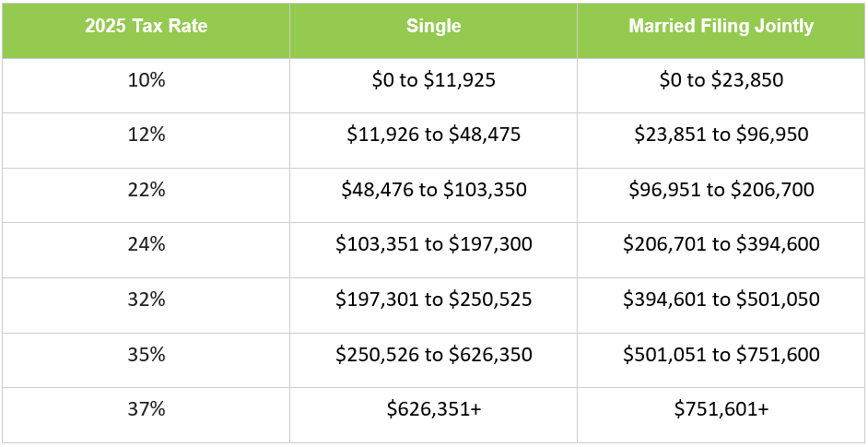Click the '2025 Tax Rate' header cell
Viewport: 868px width, 447px height.
tap(146, 30)
